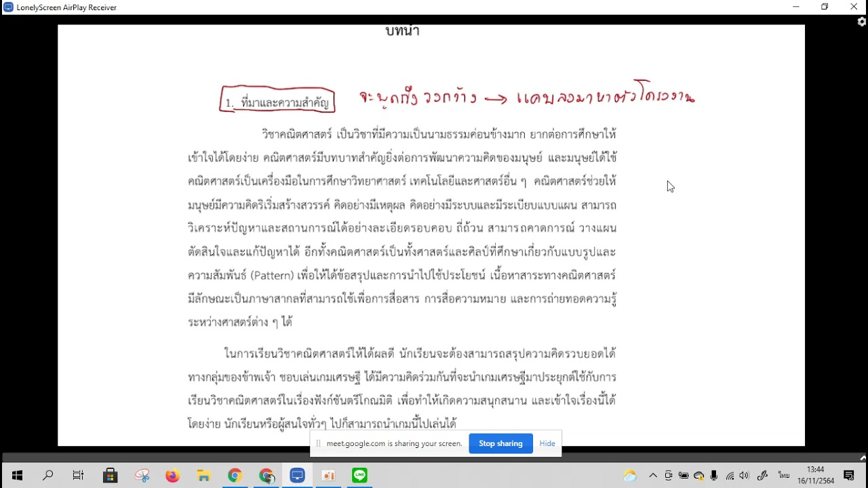The image size is (868, 488).
Task: Open File Explorer from the taskbar
Action: [204, 476]
